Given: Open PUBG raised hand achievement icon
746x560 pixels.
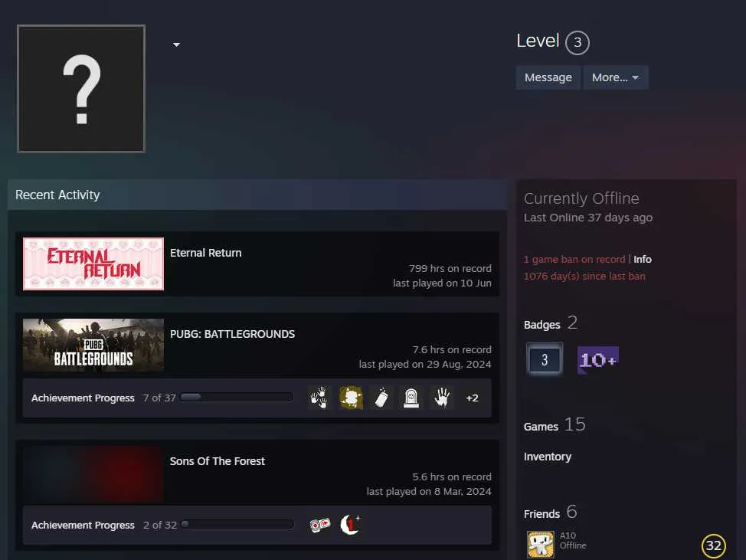Looking at the screenshot, I should click(441, 398).
